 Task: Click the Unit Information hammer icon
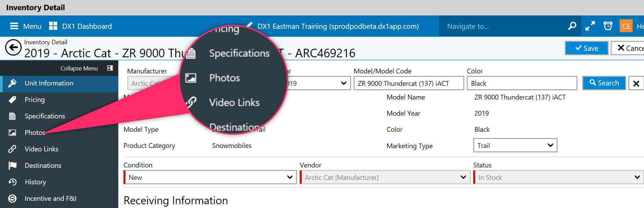pos(12,83)
